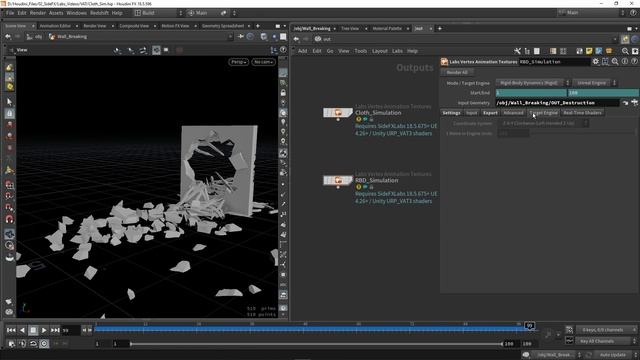Click the Input Geometry path field
640x360 pixels.
point(557,103)
